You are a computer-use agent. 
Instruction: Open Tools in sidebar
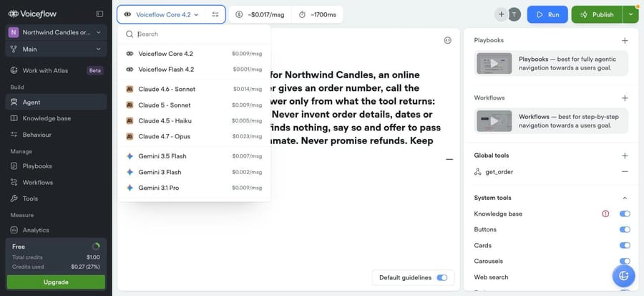point(56,198)
